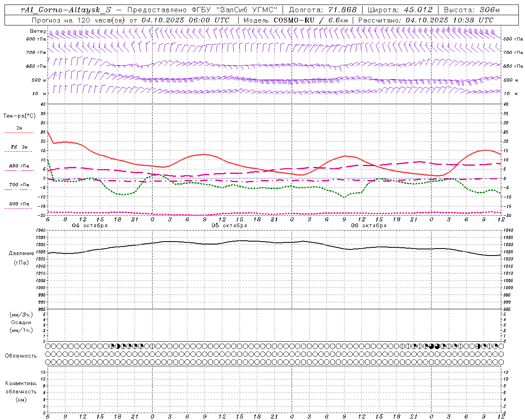Click the Td 2м legend label
The image size is (525, 420).
click(19, 147)
